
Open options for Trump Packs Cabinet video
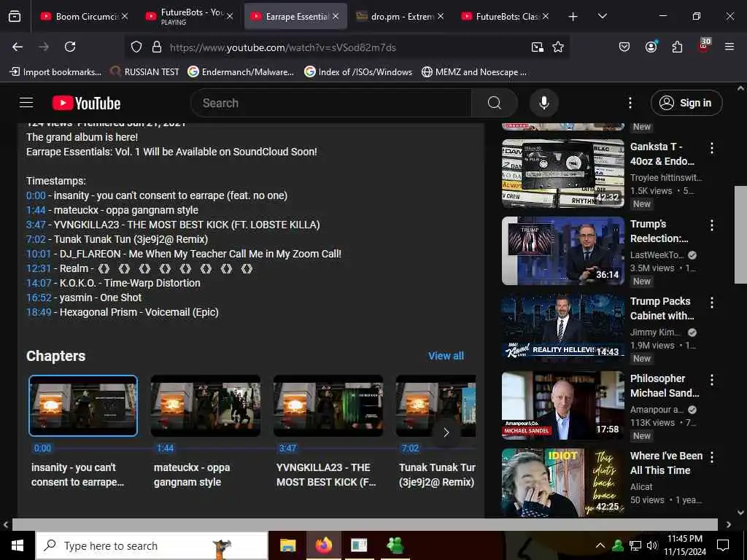712,303
